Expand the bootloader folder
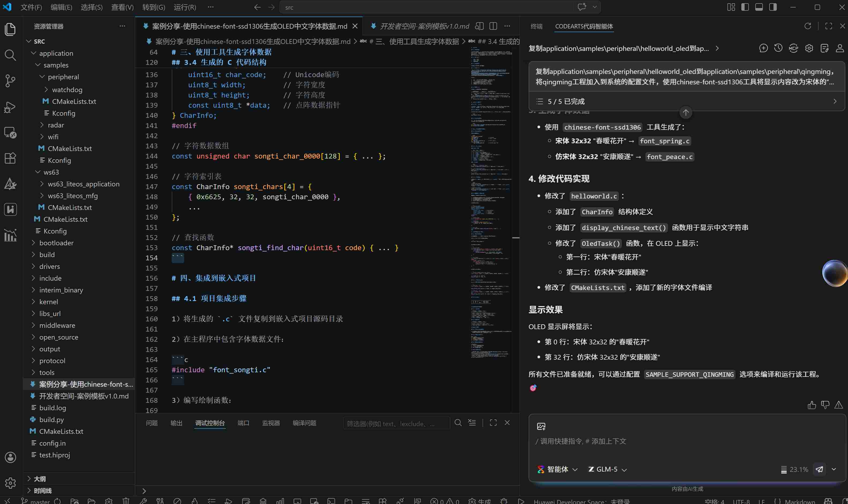The image size is (848, 504). (x=56, y=243)
